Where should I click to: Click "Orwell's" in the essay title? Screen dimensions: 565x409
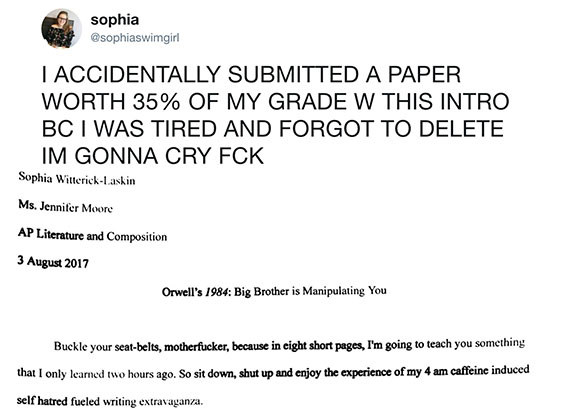(182, 292)
